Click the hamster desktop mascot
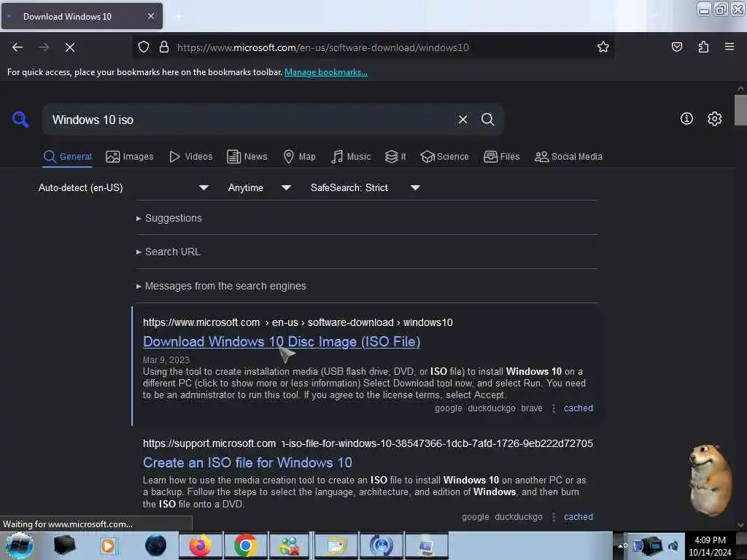747x560 pixels. [x=710, y=479]
